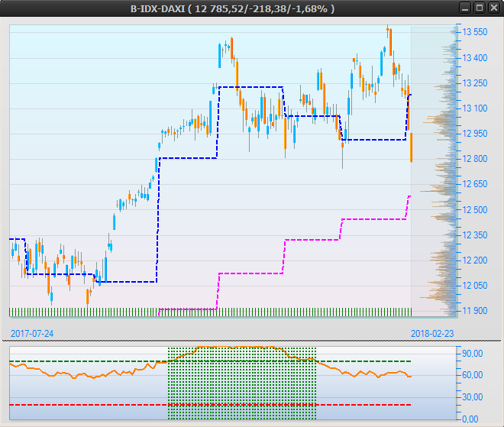This screenshot has width=504, height=427.
Task: Click the 12 350 price axis label
Action: 475,235
